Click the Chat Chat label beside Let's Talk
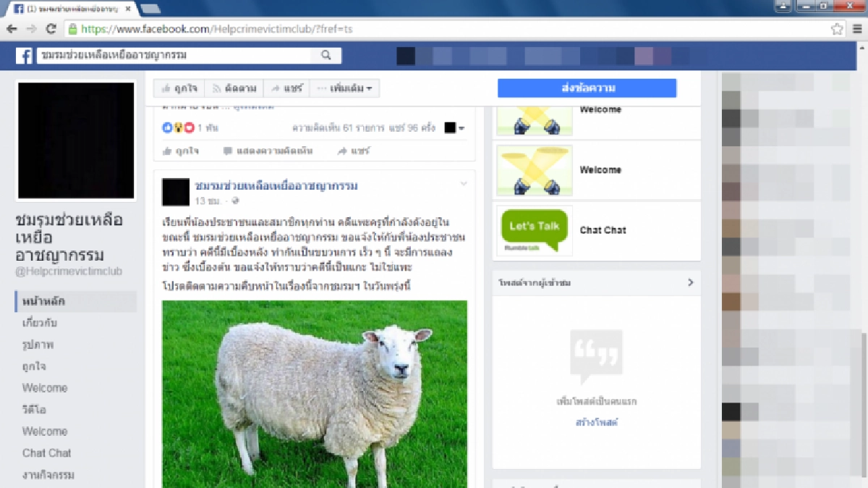This screenshot has height=488, width=868. [603, 230]
